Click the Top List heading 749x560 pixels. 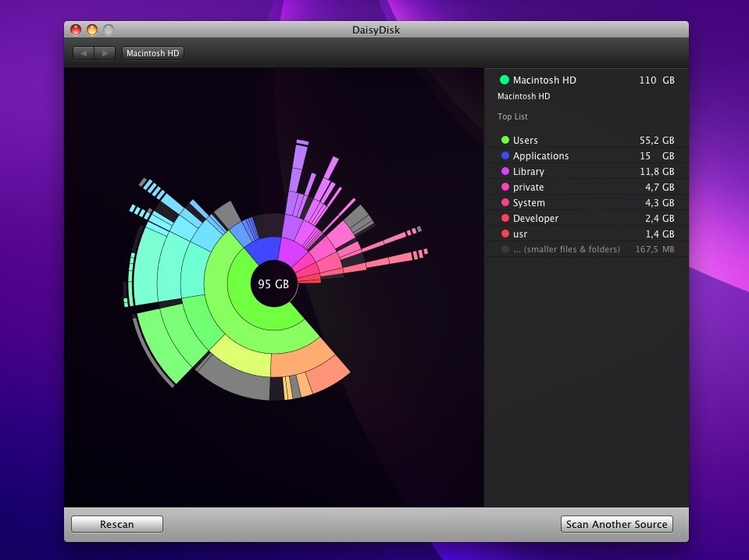click(x=512, y=116)
